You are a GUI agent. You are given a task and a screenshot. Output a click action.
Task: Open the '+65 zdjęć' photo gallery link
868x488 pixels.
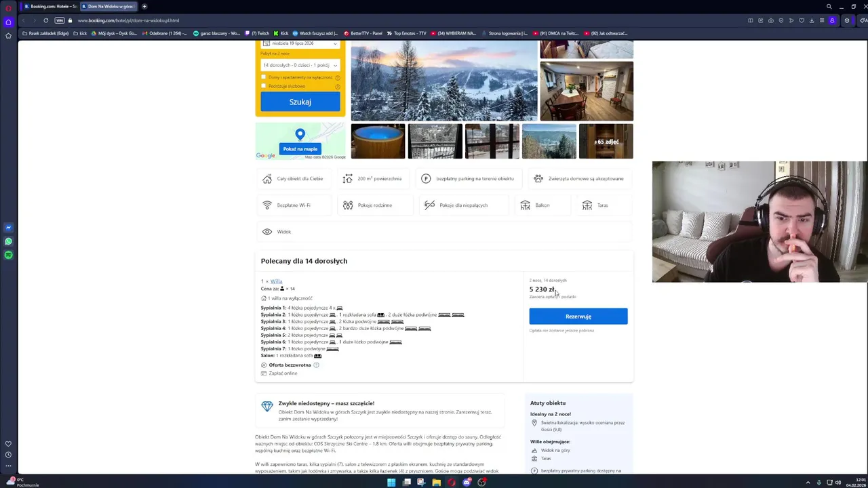point(606,142)
